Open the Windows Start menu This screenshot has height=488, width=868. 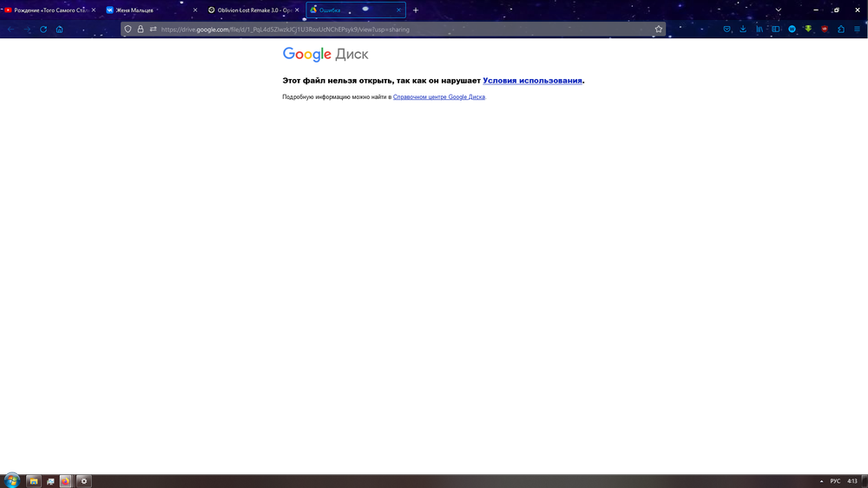click(x=11, y=481)
